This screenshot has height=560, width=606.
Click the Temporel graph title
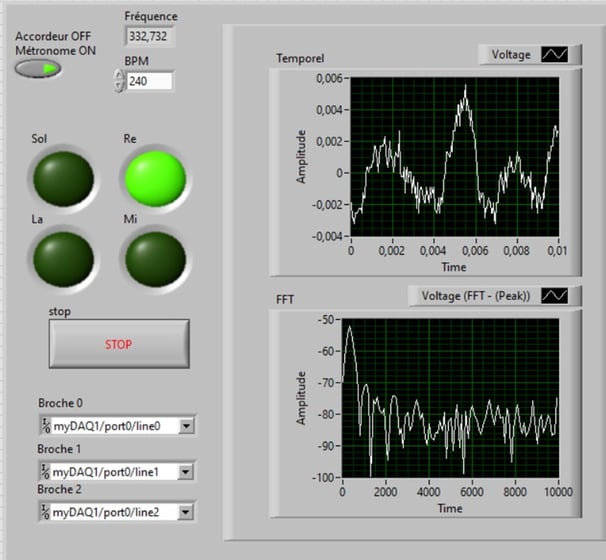(300, 58)
